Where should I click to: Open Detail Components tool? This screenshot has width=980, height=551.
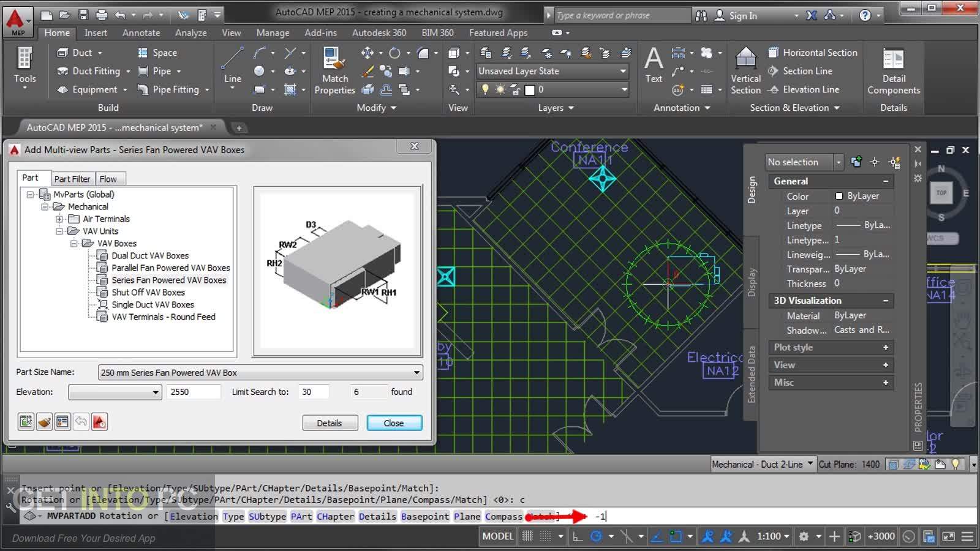(x=894, y=72)
